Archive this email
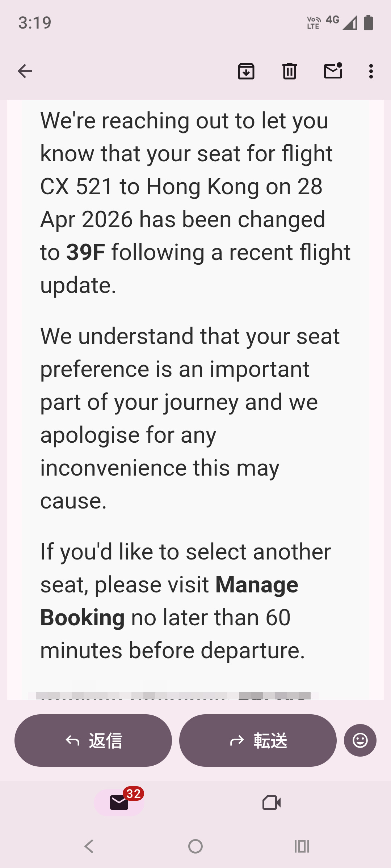This screenshot has height=868, width=391. 246,71
